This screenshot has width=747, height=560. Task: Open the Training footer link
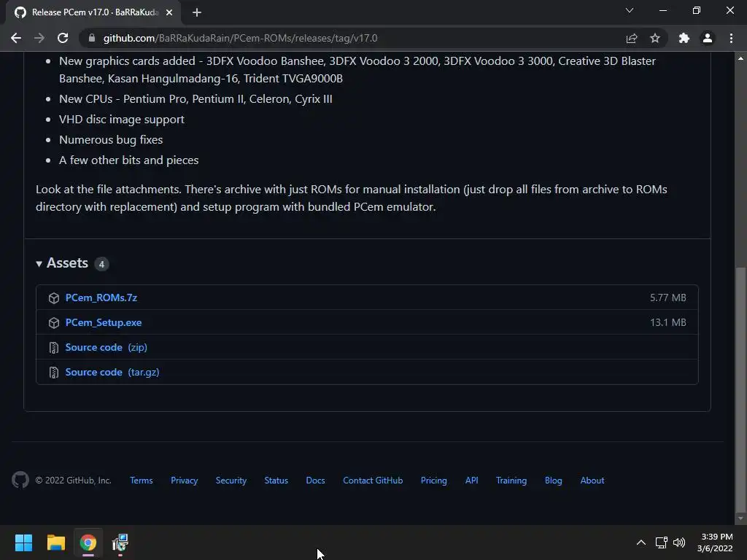(511, 481)
